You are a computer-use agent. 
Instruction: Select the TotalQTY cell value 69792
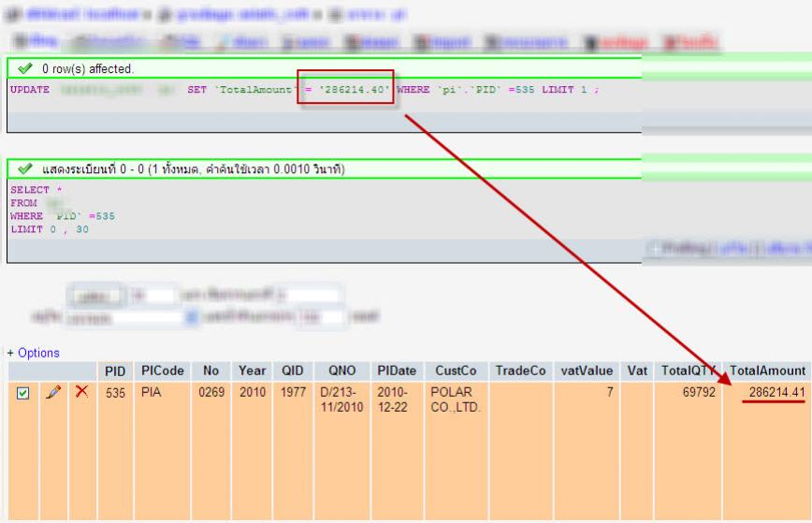click(x=699, y=392)
